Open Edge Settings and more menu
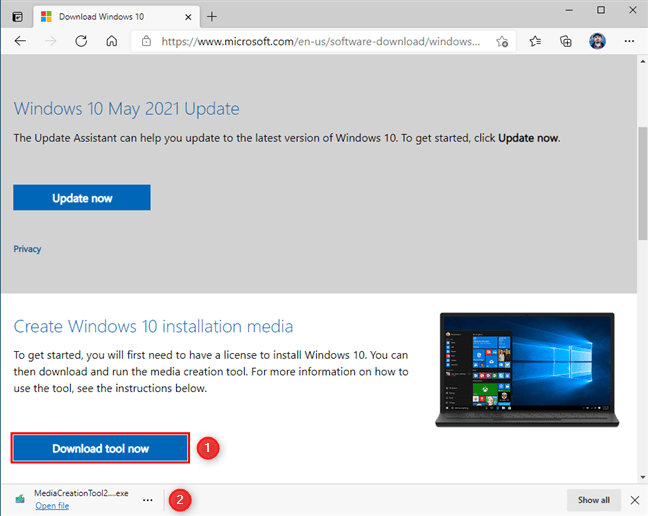The width and height of the screenshot is (648, 516). pyautogui.click(x=629, y=41)
